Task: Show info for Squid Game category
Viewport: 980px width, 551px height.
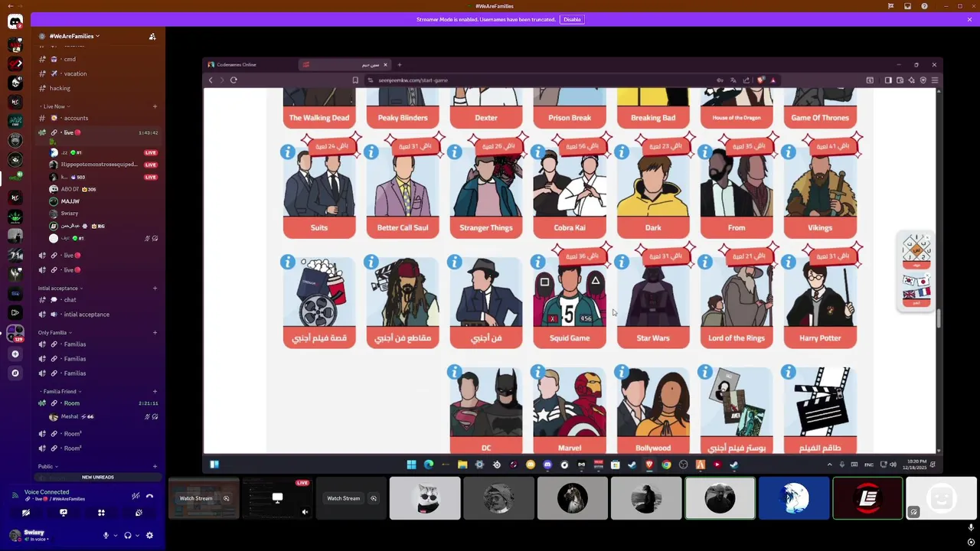Action: [x=537, y=262]
